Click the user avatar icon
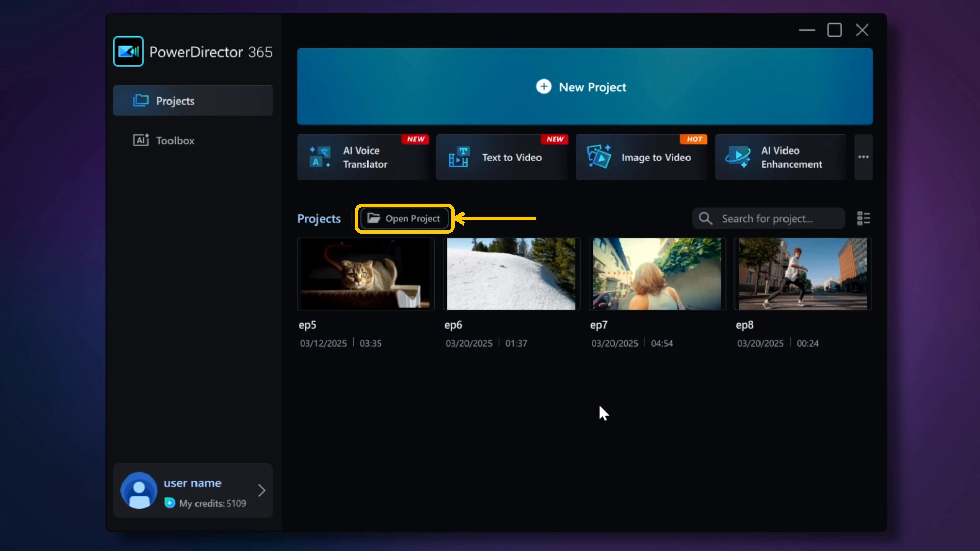Image resolution: width=980 pixels, height=551 pixels. (x=139, y=490)
